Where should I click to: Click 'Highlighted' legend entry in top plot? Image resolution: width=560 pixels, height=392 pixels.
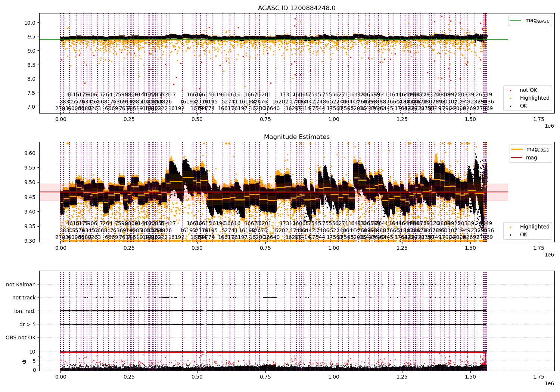click(x=529, y=98)
